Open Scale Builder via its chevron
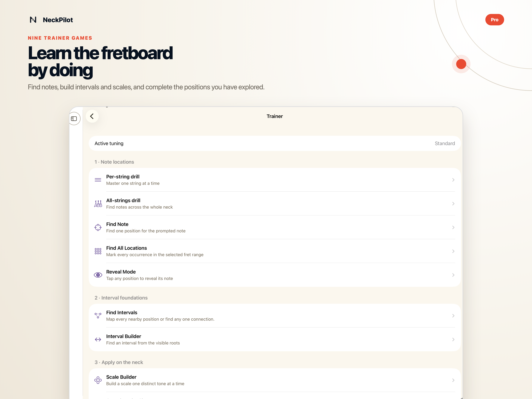This screenshot has height=399, width=532. click(x=453, y=380)
